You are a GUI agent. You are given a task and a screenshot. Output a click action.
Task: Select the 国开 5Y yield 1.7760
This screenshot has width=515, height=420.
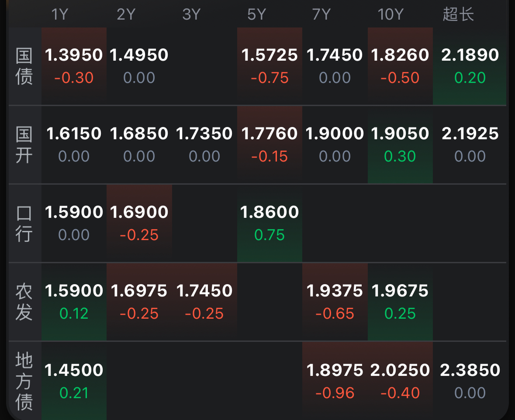point(270,144)
